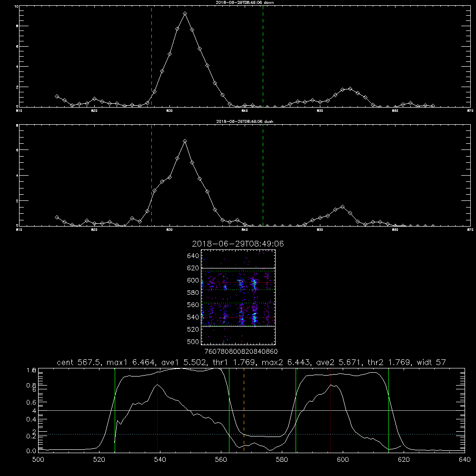476x476 pixels.
Task: Click the '600' label on image y-axis
Action: point(193,280)
